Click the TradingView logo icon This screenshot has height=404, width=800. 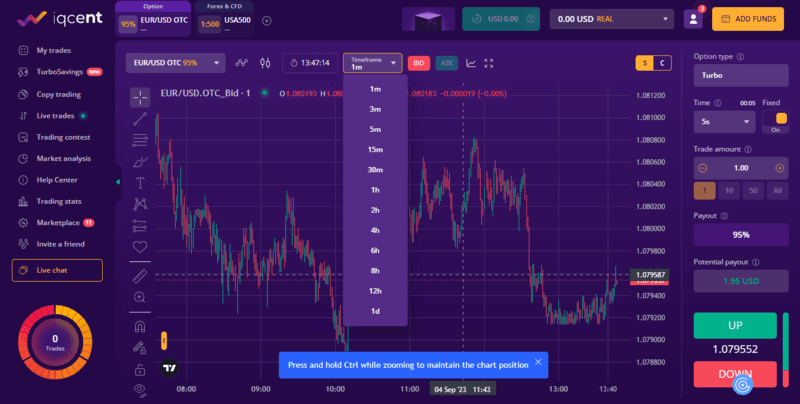pyautogui.click(x=170, y=368)
